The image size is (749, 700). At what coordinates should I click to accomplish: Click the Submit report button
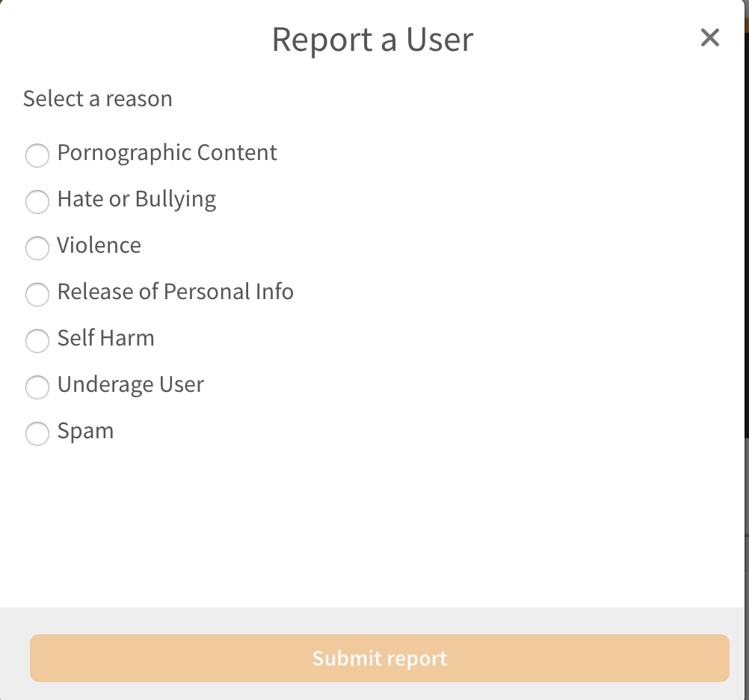[379, 657]
